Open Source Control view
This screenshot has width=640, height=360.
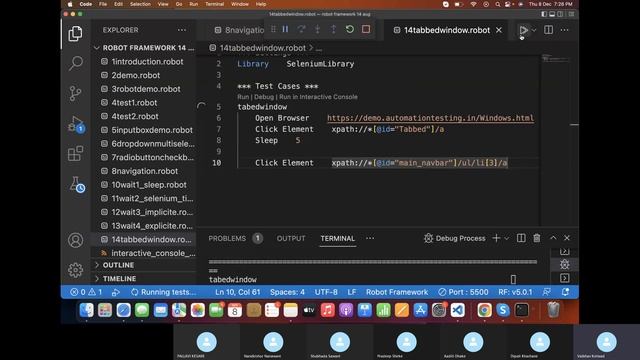point(76,93)
